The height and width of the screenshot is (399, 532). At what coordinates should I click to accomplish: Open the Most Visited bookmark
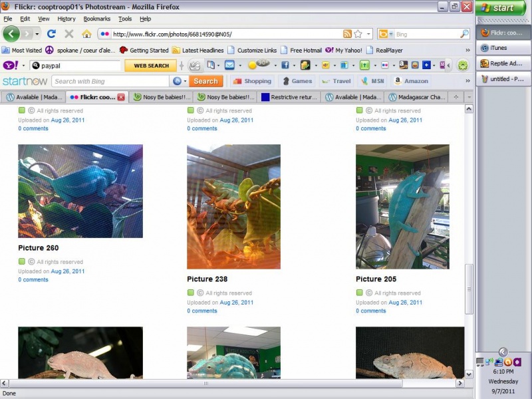[22, 51]
